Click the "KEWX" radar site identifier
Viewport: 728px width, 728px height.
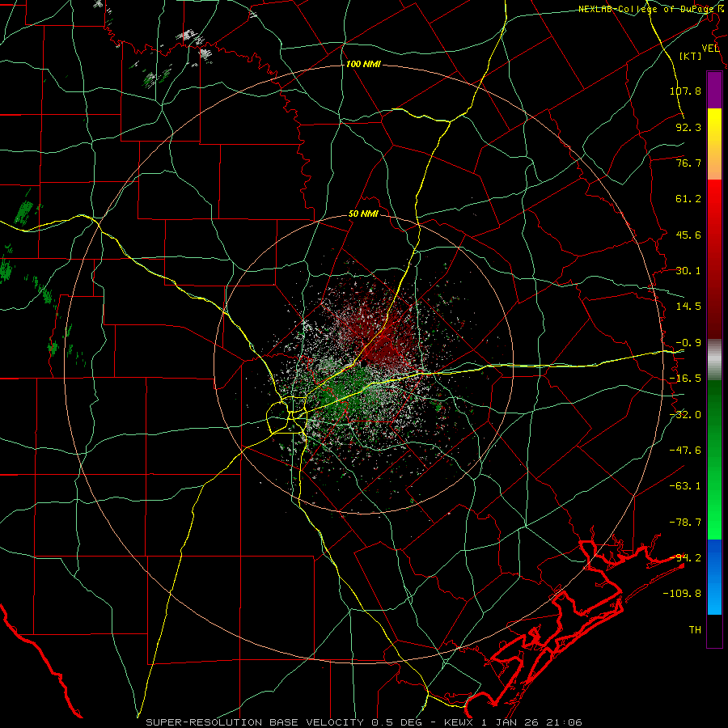click(459, 722)
